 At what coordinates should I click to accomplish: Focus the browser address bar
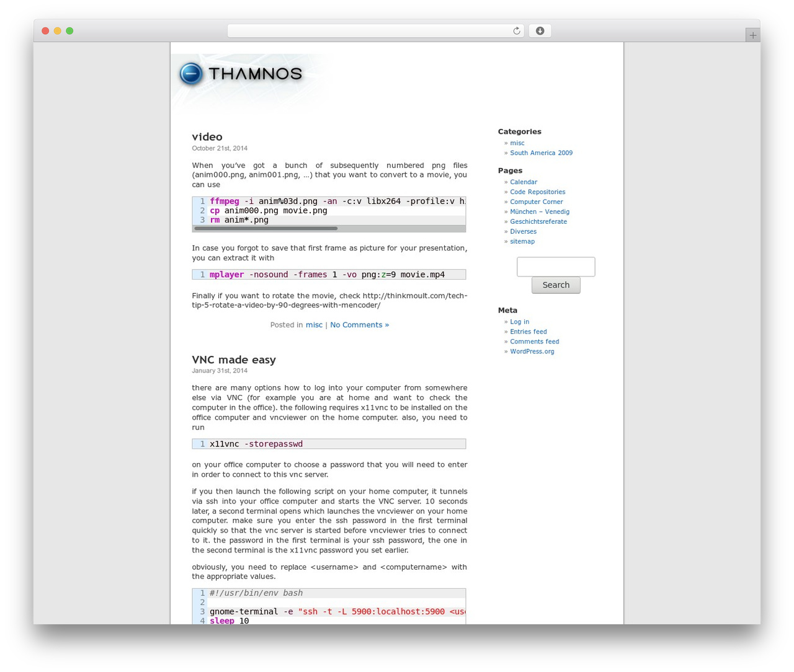375,31
